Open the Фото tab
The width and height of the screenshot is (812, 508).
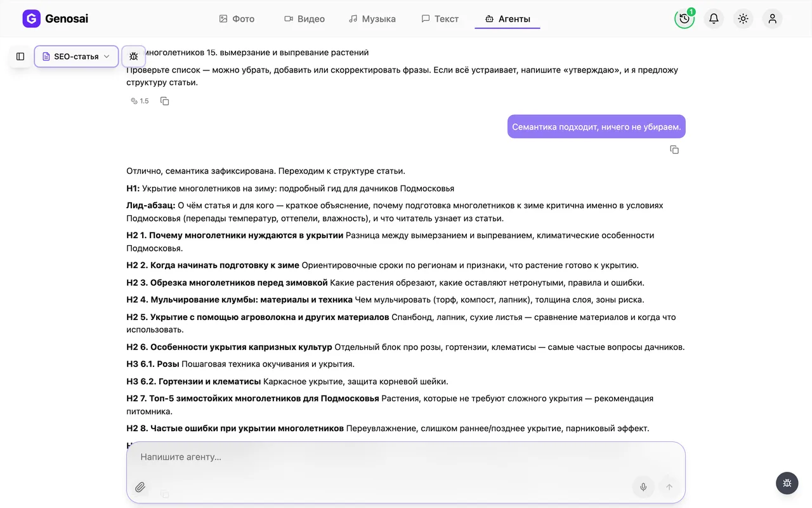237,19
